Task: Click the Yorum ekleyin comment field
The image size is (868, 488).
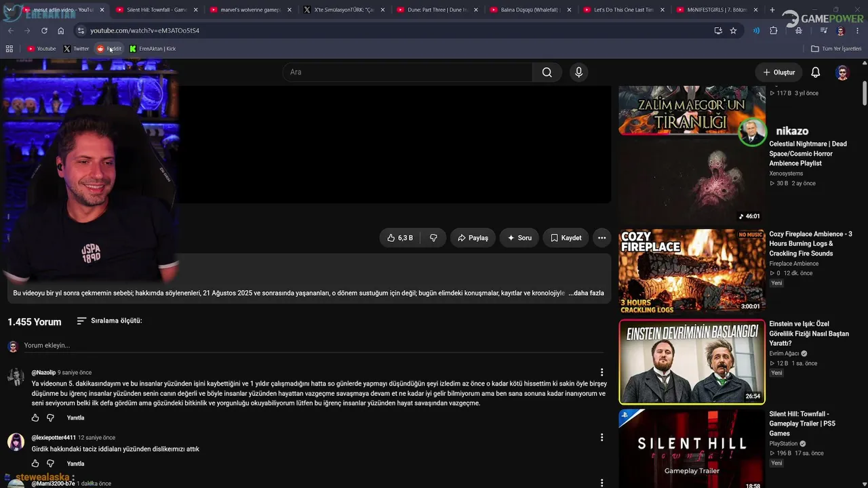Action: pyautogui.click(x=313, y=346)
